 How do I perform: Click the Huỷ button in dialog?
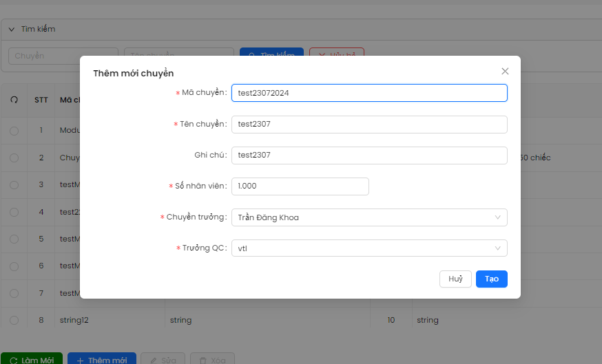click(x=455, y=279)
